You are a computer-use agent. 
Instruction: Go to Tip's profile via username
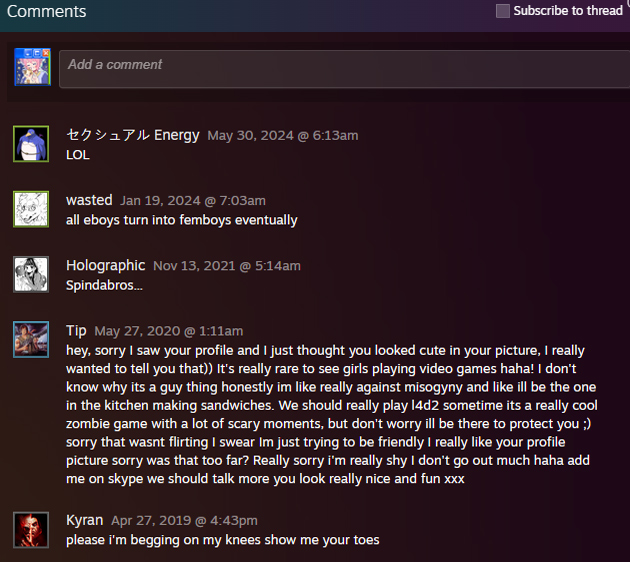click(76, 331)
